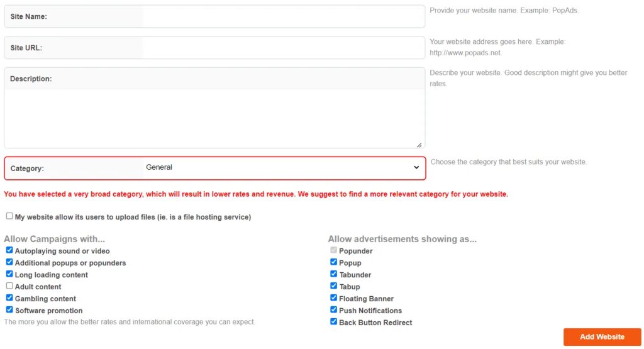Disable Tabunder advertisements
The image size is (644, 349).
coord(333,274)
